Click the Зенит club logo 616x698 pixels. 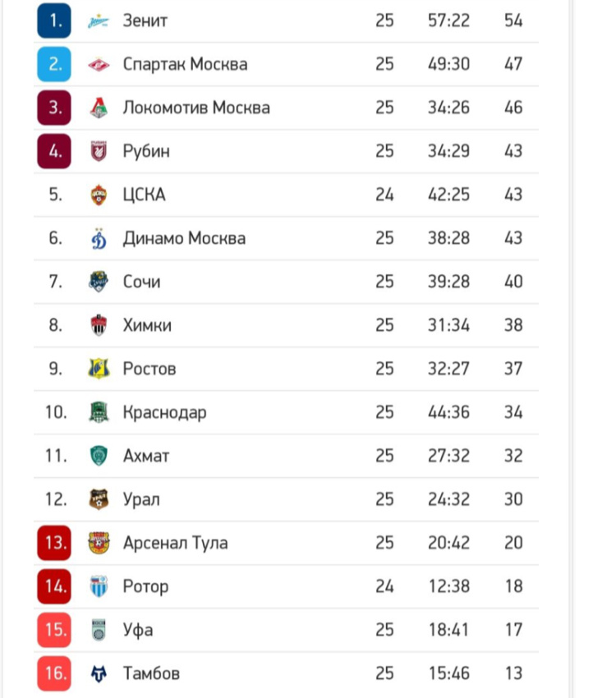tap(99, 21)
